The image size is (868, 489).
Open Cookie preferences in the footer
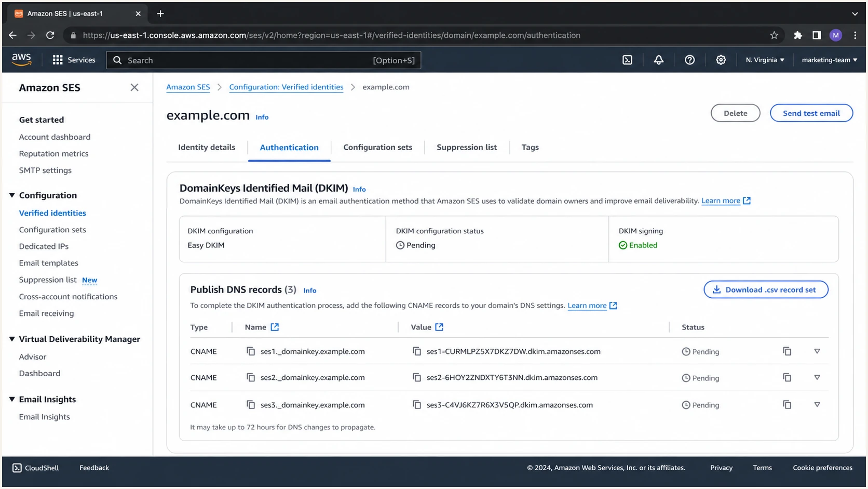click(822, 468)
